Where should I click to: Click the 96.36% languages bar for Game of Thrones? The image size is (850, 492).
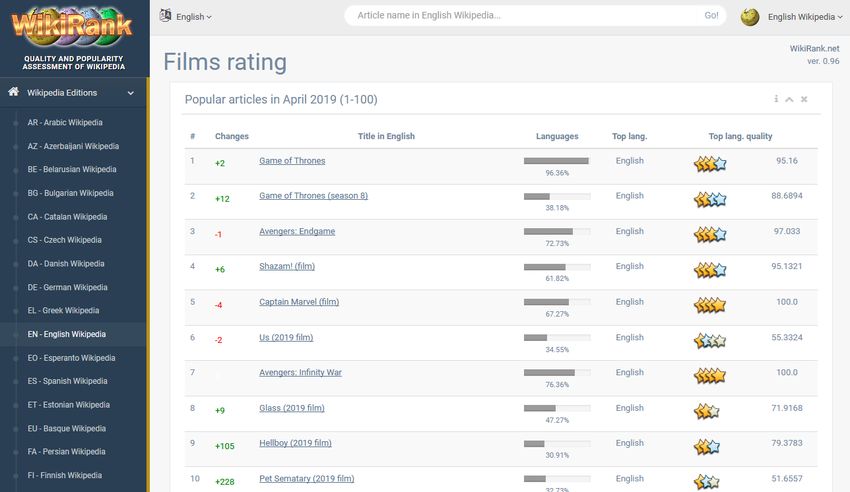pos(557,161)
